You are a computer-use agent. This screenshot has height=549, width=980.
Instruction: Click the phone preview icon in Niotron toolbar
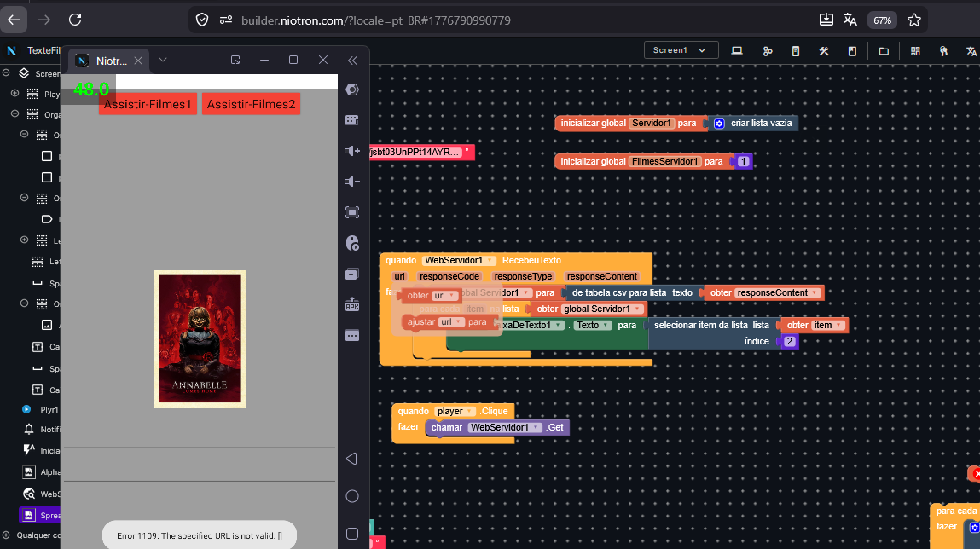(796, 51)
